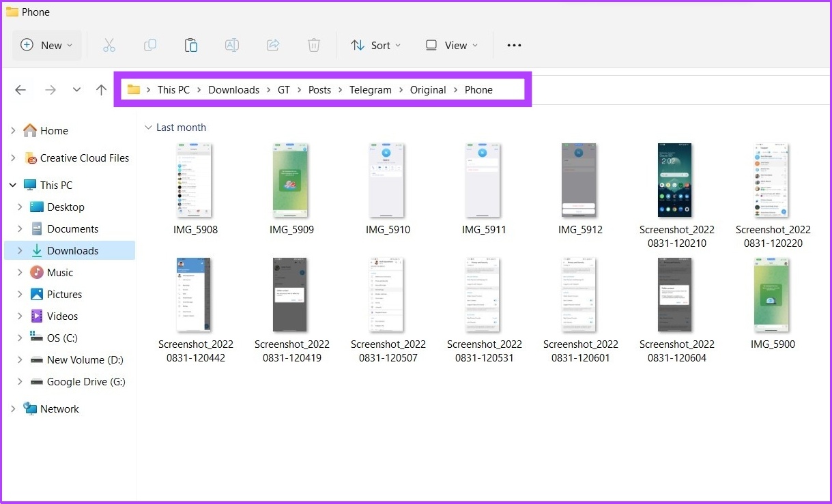
Task: Select Screenshot_2022 0831-120507 thumbnail
Action: coord(386,295)
